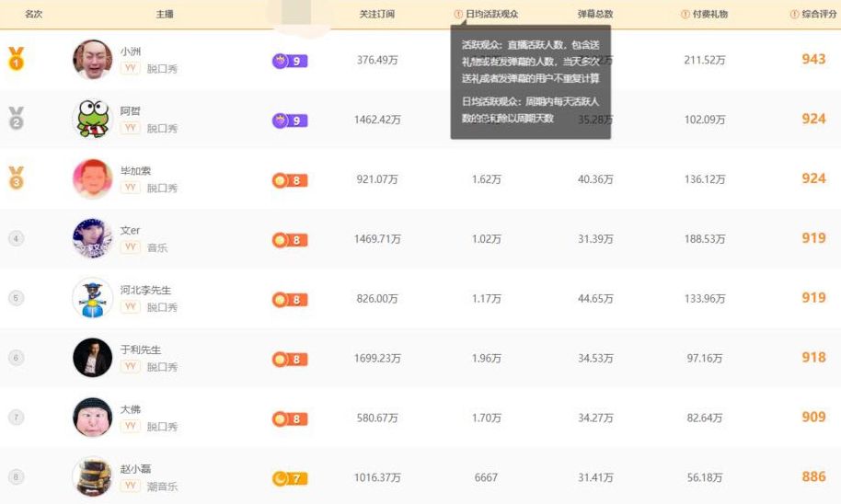Image resolution: width=841 pixels, height=504 pixels.
Task: Open 河北李先生's avatar
Action: click(x=92, y=298)
